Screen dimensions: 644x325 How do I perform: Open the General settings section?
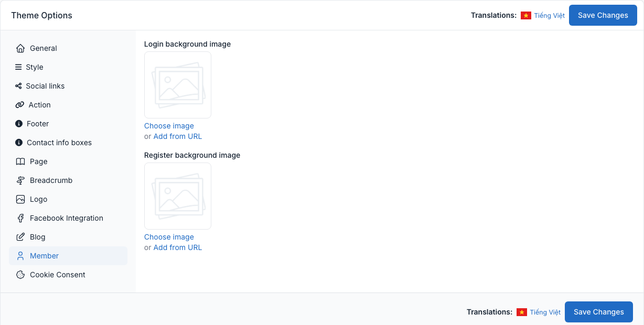point(68,48)
